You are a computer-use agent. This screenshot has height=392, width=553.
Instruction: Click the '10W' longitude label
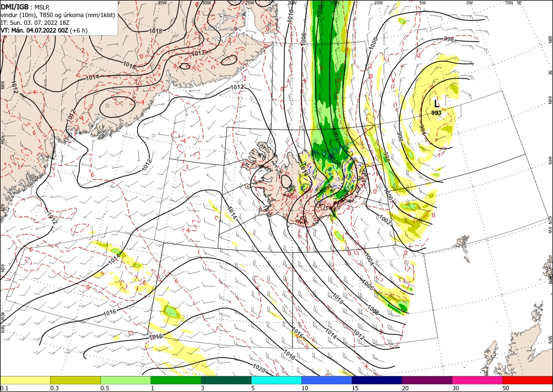click(x=378, y=3)
